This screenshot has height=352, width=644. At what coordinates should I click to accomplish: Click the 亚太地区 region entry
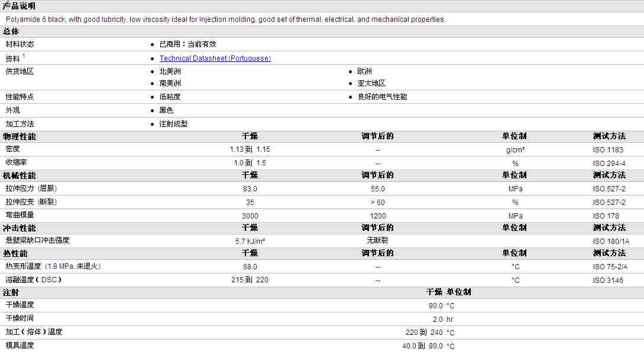pos(371,83)
